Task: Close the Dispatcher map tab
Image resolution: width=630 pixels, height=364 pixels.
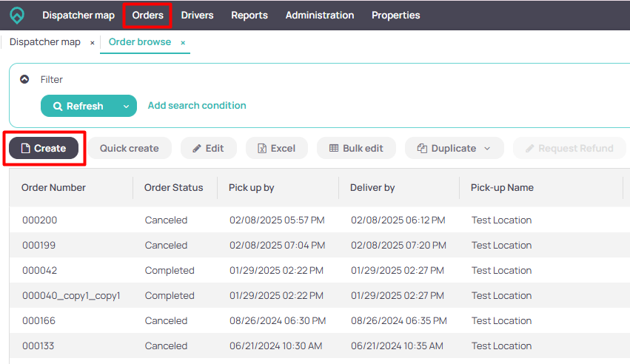Action: 93,42
